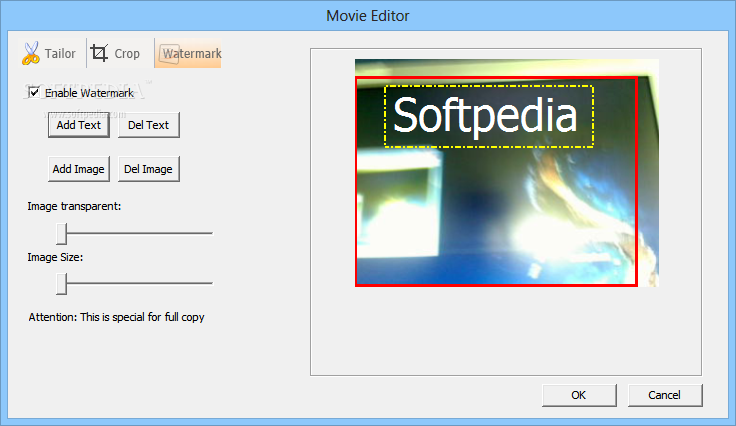The image size is (736, 426).
Task: Open the Tailor tab
Action: coord(51,53)
